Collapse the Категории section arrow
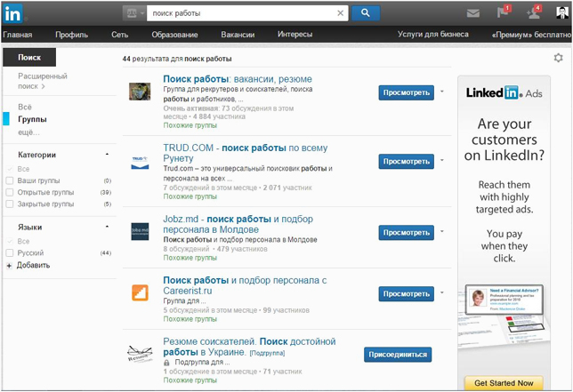Screen dimensions: 573x392 (x=107, y=155)
